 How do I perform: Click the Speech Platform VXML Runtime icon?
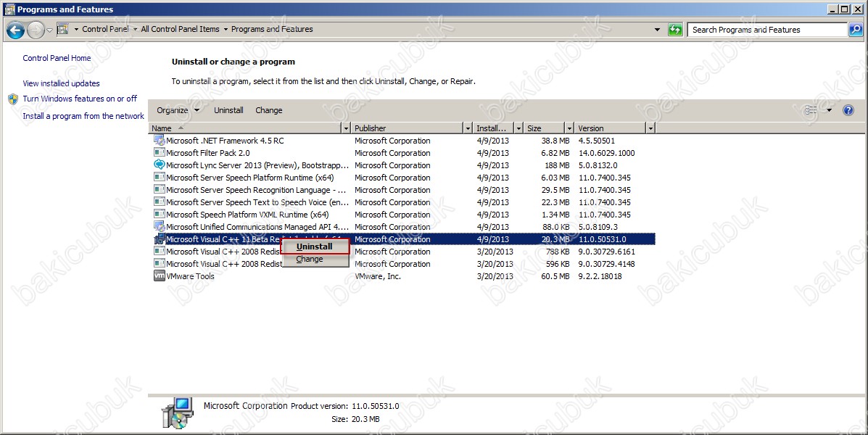160,214
